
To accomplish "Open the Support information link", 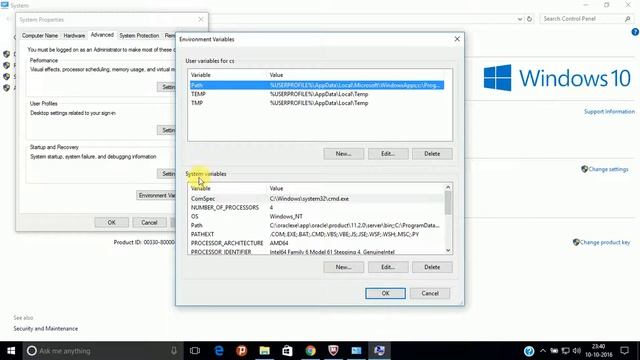I will pyautogui.click(x=609, y=111).
